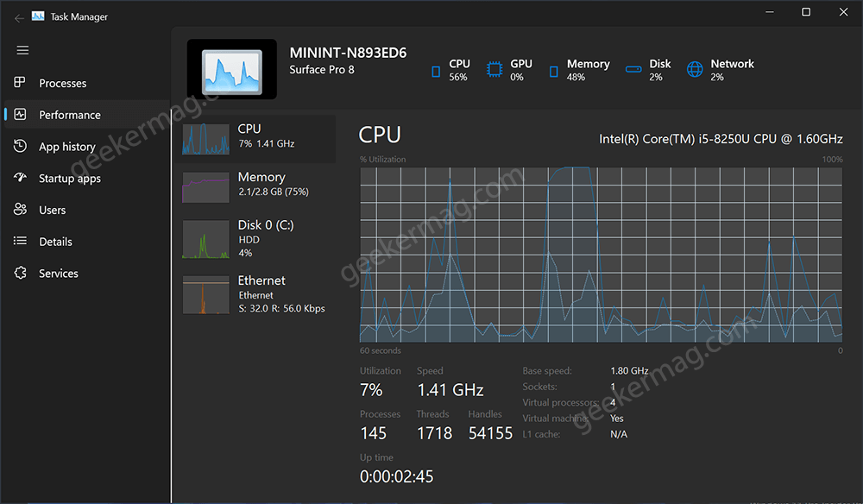Click the Task Manager app icon
Image resolution: width=863 pixels, height=504 pixels.
38,16
